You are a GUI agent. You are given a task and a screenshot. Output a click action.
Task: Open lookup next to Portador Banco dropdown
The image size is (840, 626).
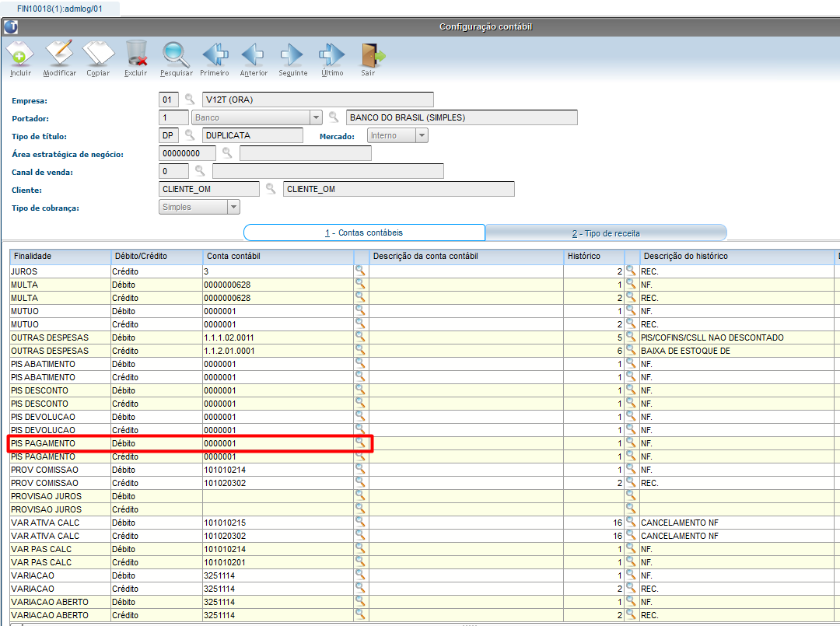[334, 117]
